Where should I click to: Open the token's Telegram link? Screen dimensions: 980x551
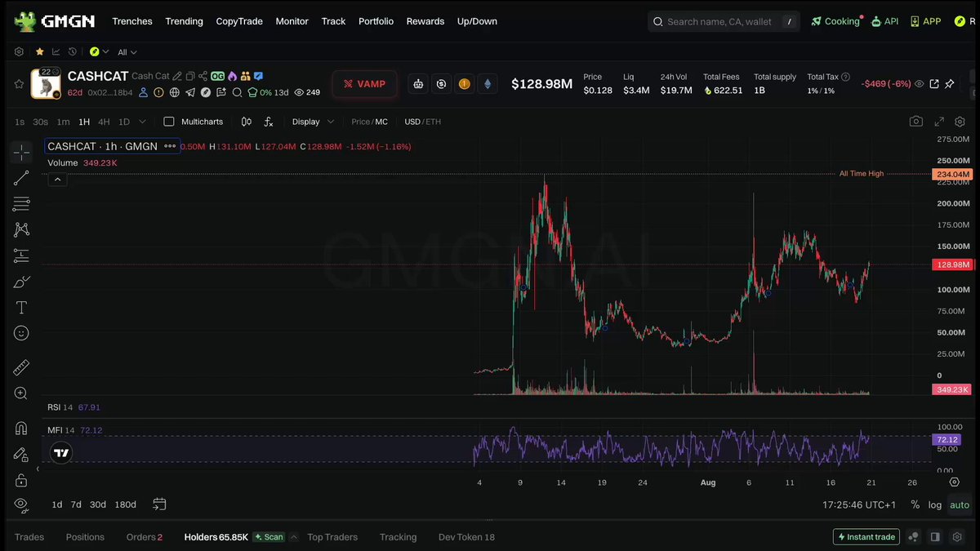(189, 92)
